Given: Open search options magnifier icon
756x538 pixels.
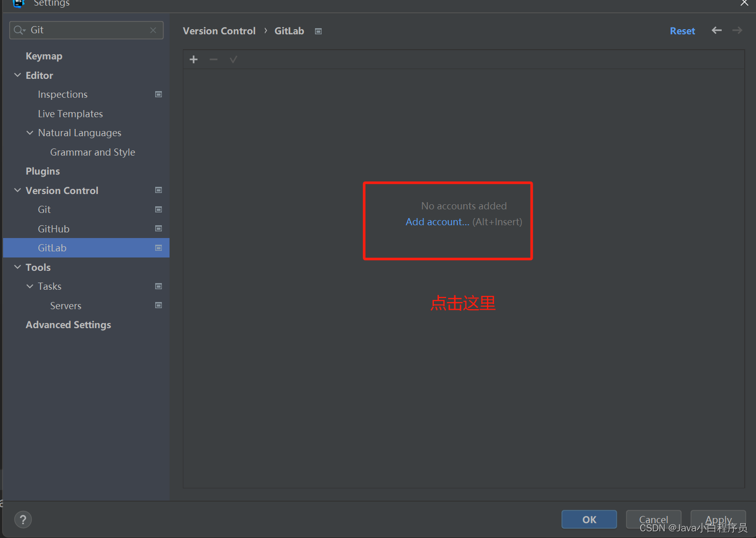Looking at the screenshot, I should pos(19,30).
